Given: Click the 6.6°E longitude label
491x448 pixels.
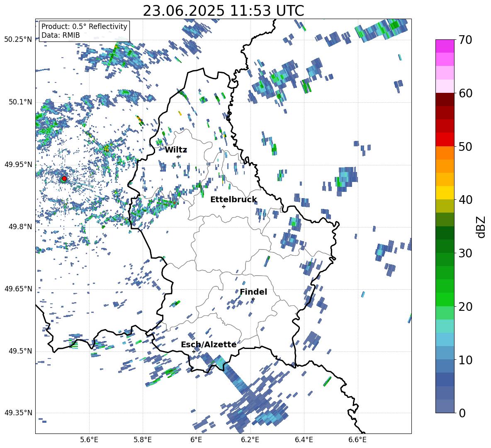Looking at the screenshot, I should (x=357, y=440).
